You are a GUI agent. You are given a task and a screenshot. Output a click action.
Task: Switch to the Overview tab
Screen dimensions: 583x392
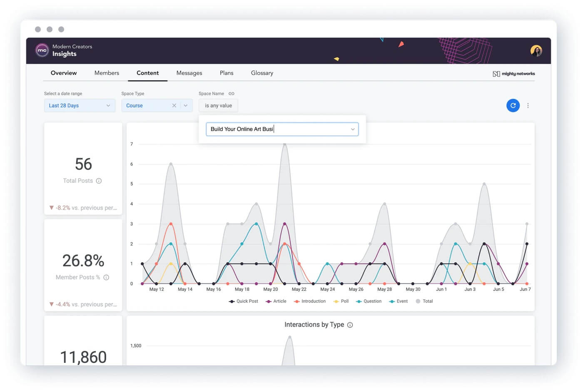click(x=64, y=73)
